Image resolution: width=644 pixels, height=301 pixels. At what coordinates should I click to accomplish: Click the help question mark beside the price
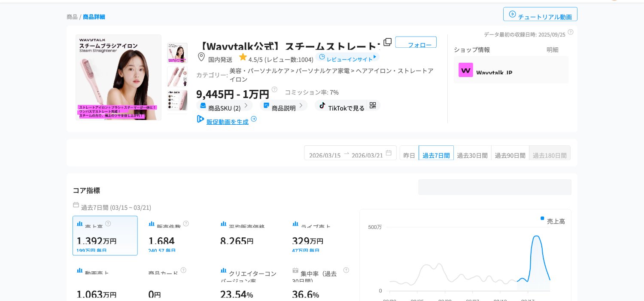(274, 89)
